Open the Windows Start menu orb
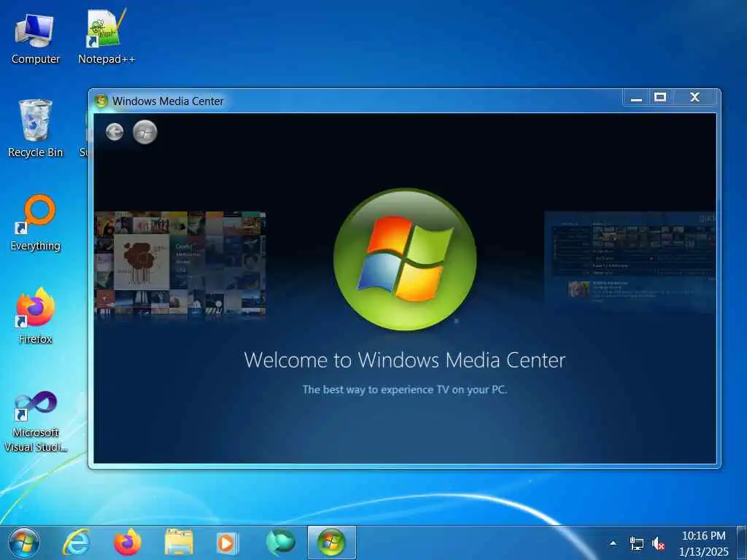The image size is (747, 560). click(24, 542)
